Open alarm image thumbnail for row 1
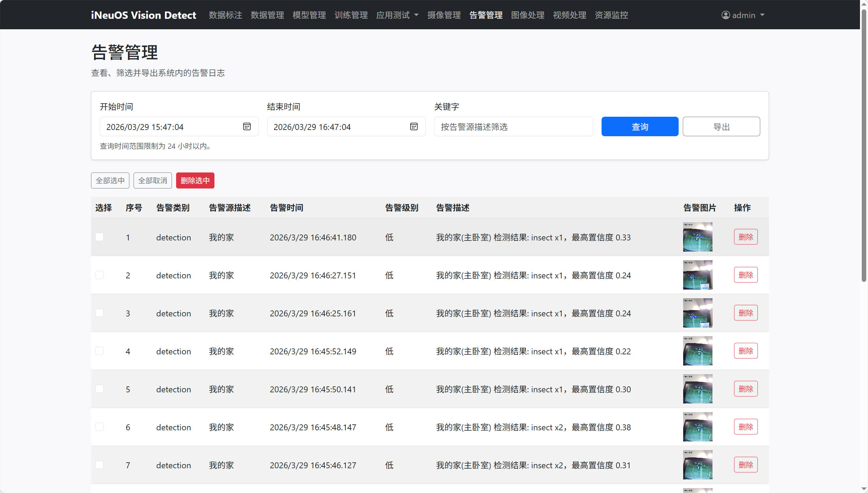This screenshot has width=868, height=493. (x=697, y=237)
